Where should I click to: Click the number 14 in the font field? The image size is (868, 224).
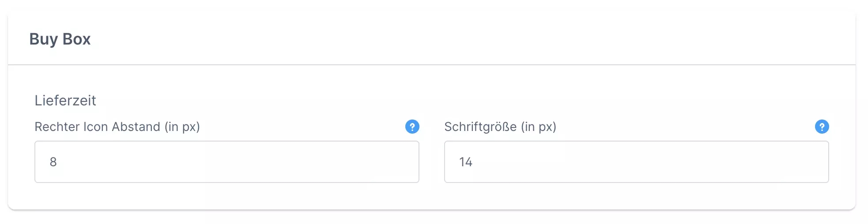click(x=465, y=162)
